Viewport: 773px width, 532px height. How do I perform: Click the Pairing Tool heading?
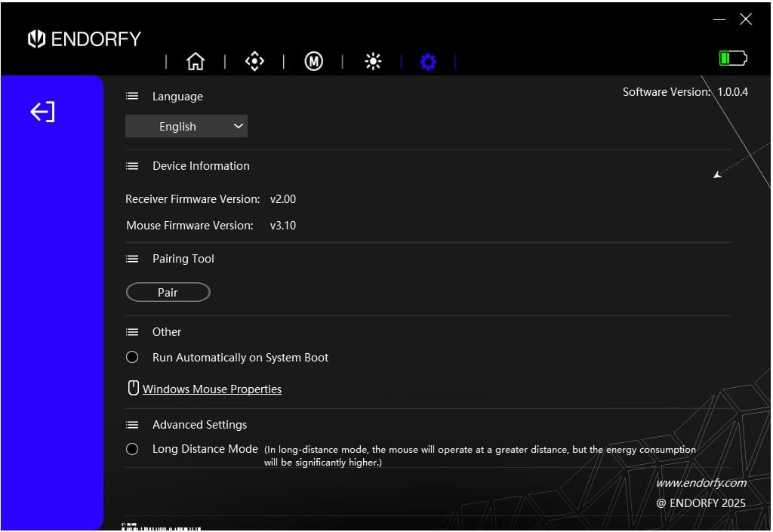coord(183,259)
